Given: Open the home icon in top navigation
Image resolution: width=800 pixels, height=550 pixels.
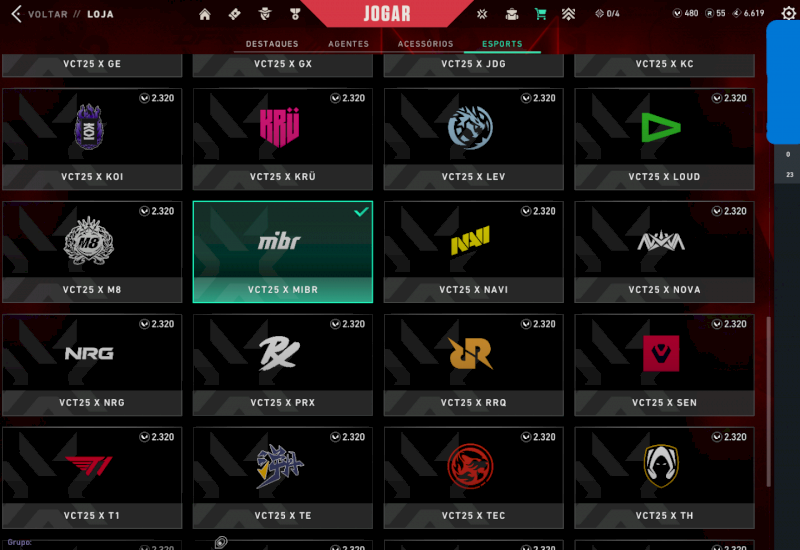Looking at the screenshot, I should pyautogui.click(x=205, y=14).
